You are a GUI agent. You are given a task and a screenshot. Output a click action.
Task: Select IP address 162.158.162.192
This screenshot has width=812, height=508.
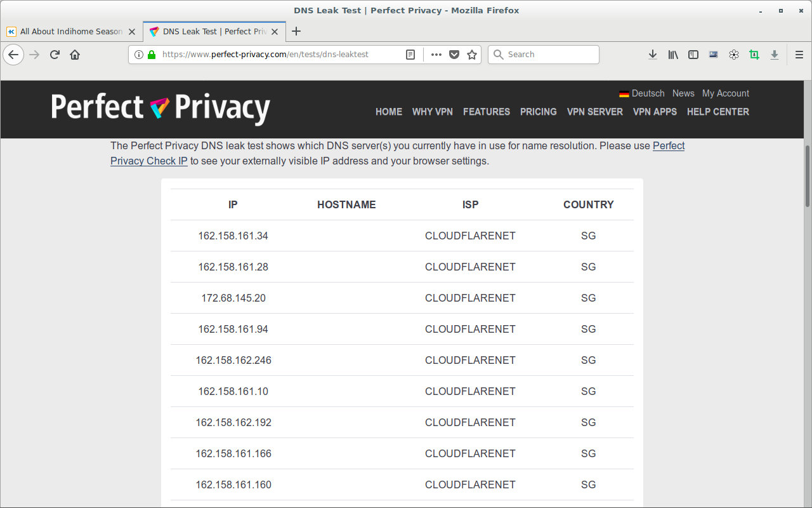point(233,422)
